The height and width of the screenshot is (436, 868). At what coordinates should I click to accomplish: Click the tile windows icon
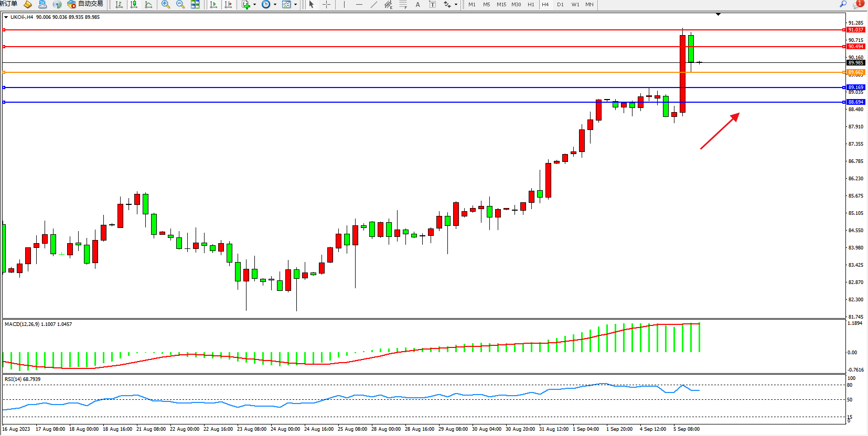coord(195,5)
